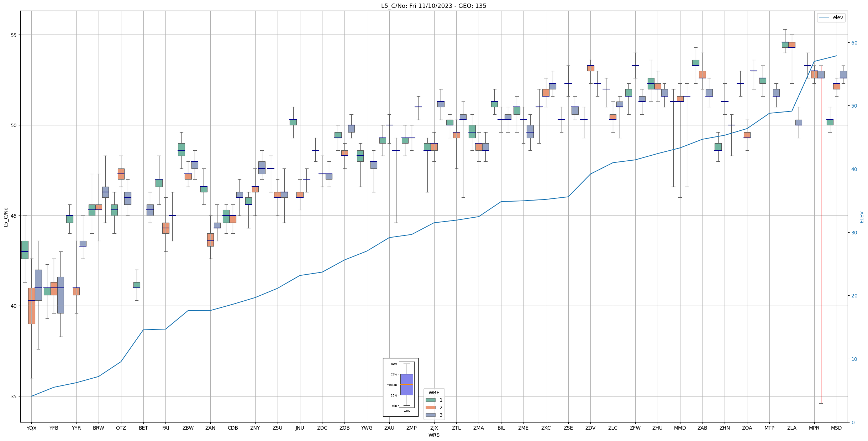Click the 'ZDV' x-axis label

click(x=590, y=428)
